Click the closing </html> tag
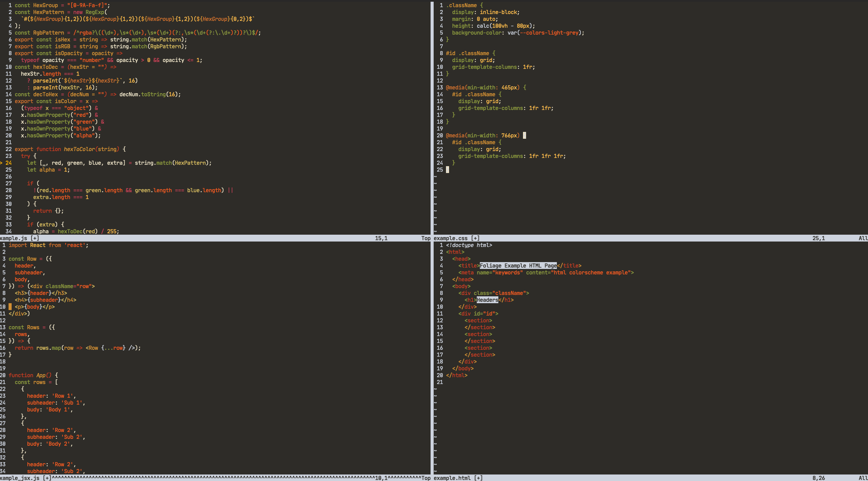This screenshot has width=868, height=481. (x=457, y=375)
